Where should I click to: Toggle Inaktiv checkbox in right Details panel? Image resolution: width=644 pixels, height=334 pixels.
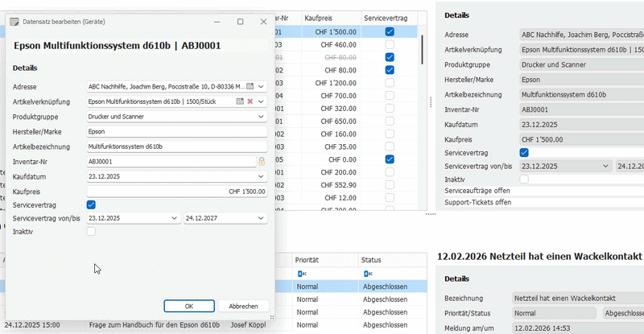tap(524, 179)
